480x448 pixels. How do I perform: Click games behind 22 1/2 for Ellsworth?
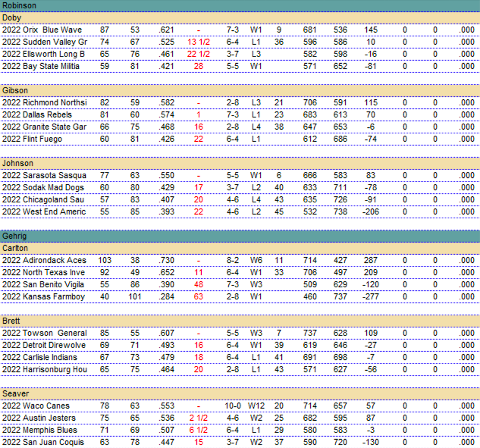click(x=199, y=54)
